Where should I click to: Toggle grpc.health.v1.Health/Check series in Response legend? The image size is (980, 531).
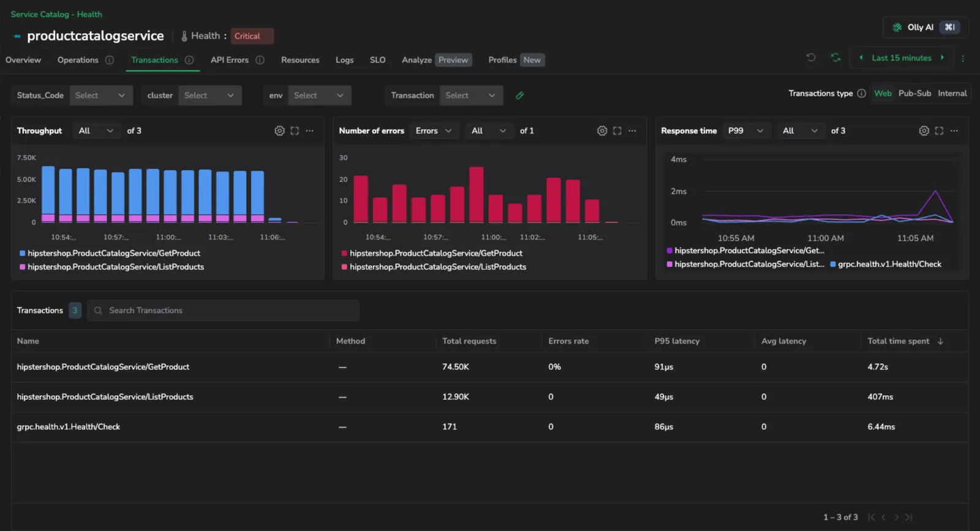tap(886, 265)
